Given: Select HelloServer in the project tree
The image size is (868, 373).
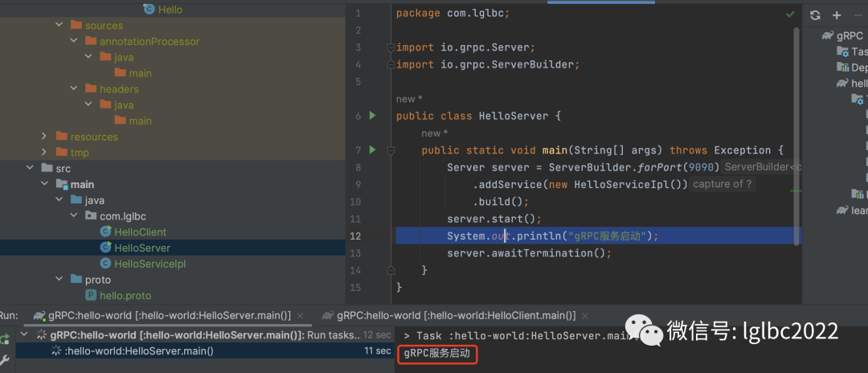Looking at the screenshot, I should click(x=173, y=248).
